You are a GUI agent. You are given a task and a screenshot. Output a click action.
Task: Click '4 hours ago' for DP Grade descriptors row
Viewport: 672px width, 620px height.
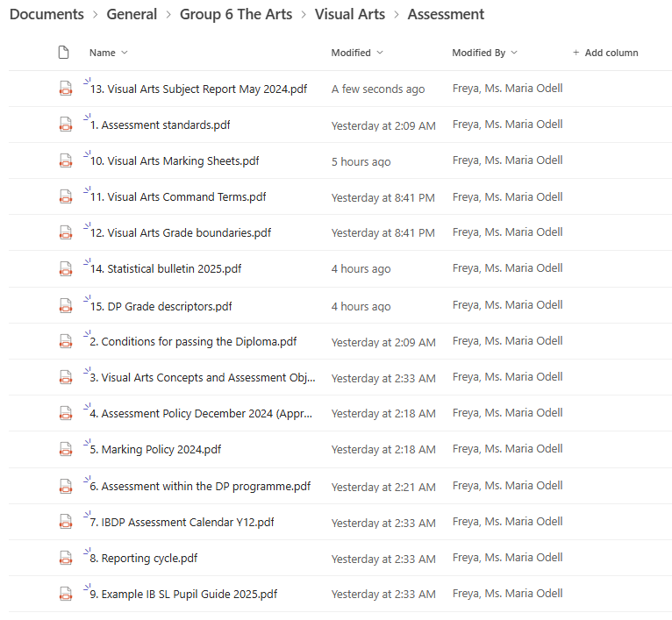361,307
